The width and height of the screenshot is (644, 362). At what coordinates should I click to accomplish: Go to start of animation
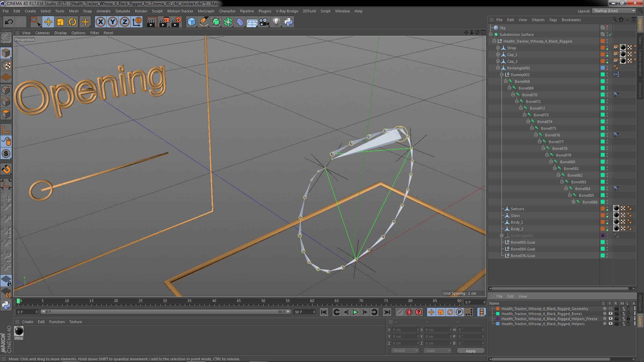coord(324,312)
